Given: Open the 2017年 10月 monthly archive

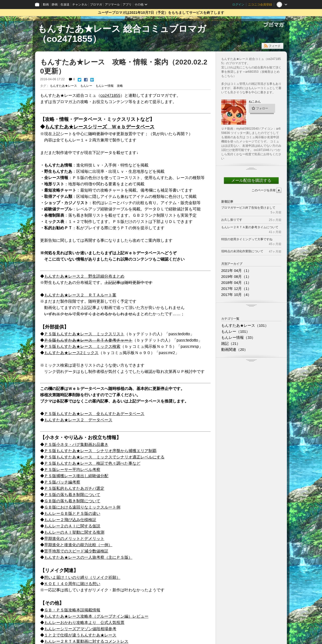Looking at the screenshot, I should [x=236, y=295].
